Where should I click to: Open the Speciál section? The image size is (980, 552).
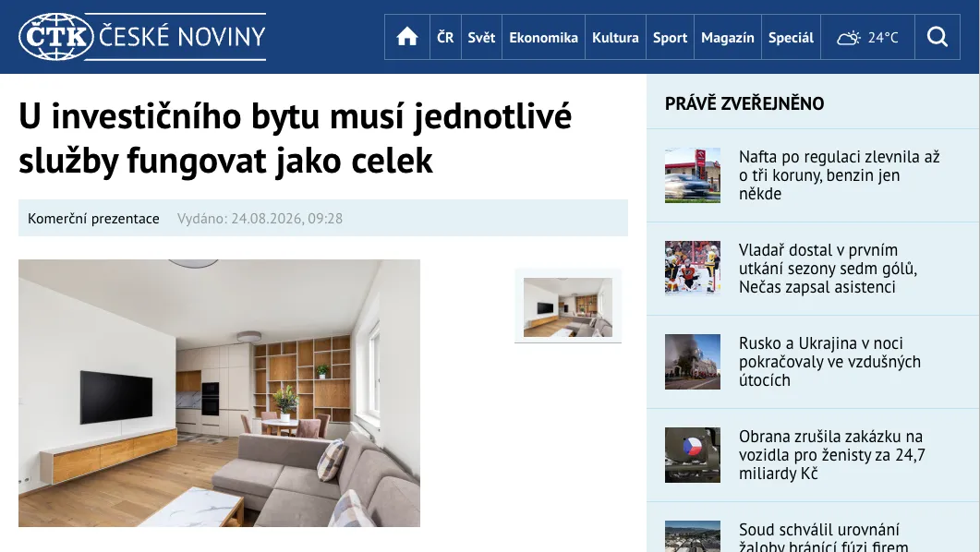791,38
